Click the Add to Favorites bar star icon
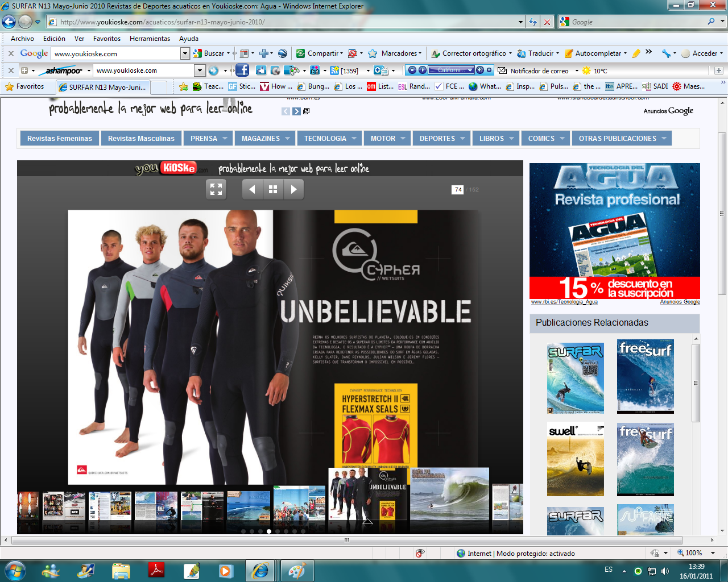The width and height of the screenshot is (728, 582). pos(183,86)
